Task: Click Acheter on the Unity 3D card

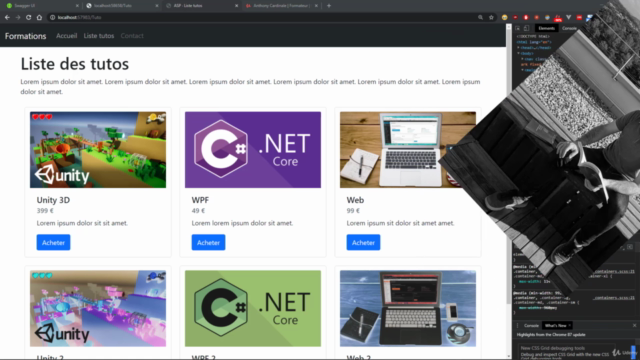Action: pos(53,242)
